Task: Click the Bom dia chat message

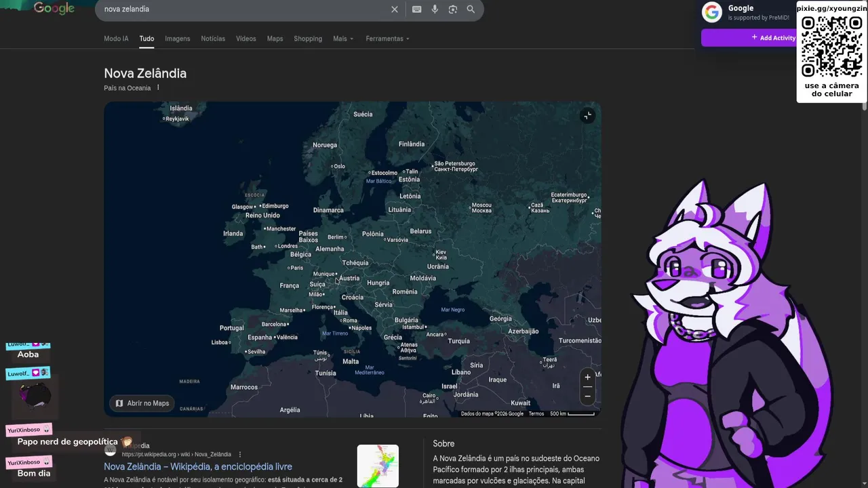Action: click(34, 473)
